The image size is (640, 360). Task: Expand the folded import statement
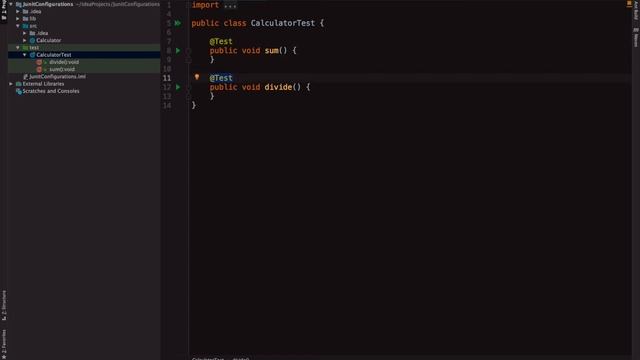click(230, 5)
